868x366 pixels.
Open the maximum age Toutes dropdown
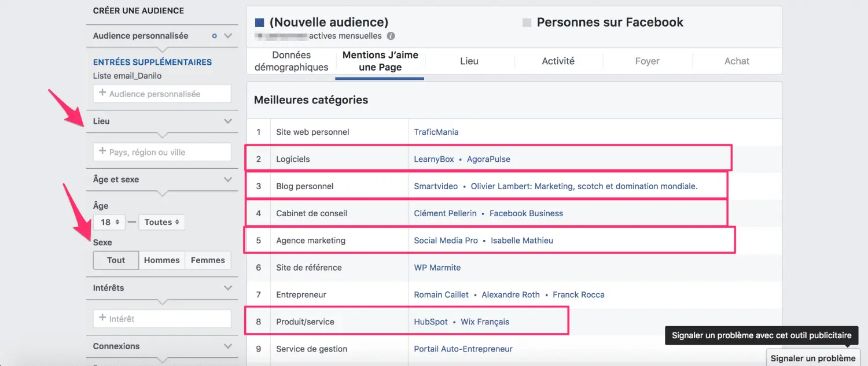pos(161,222)
